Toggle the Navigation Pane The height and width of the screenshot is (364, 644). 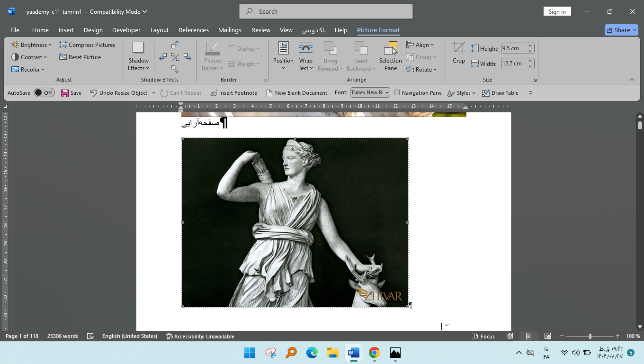(418, 93)
